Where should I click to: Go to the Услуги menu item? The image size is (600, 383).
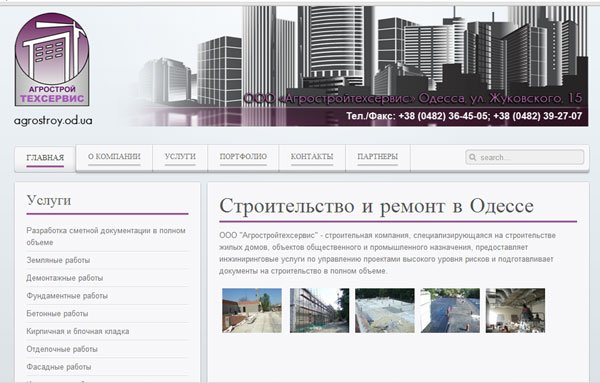tap(180, 157)
